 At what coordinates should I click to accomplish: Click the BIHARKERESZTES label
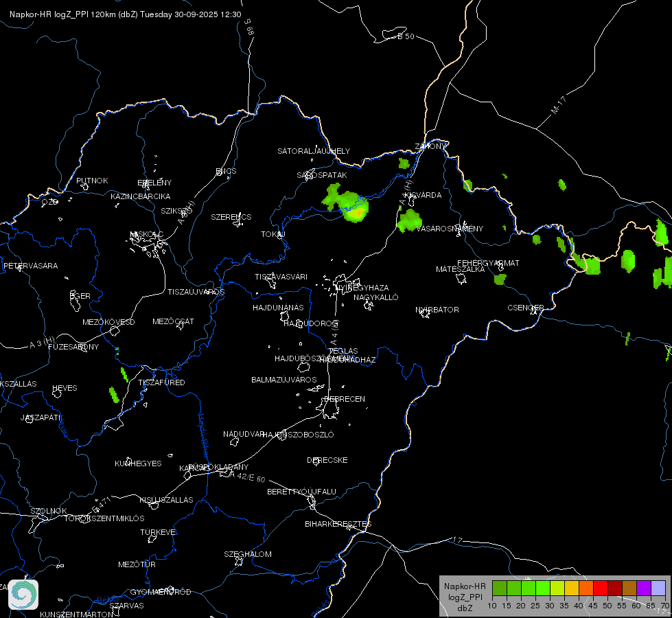[x=338, y=524]
